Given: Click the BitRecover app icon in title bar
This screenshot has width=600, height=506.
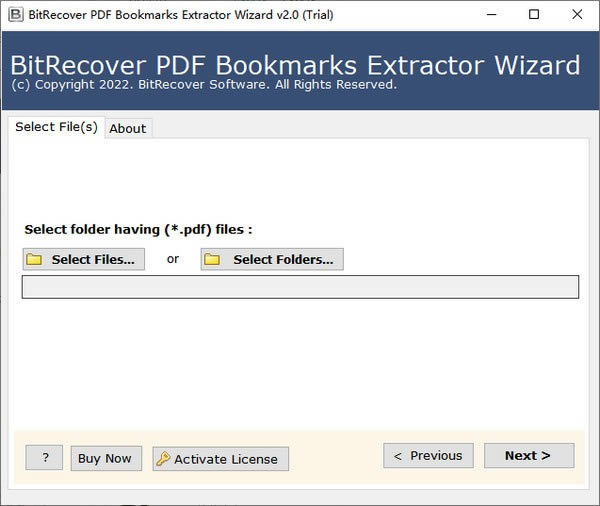Looking at the screenshot, I should (15, 15).
